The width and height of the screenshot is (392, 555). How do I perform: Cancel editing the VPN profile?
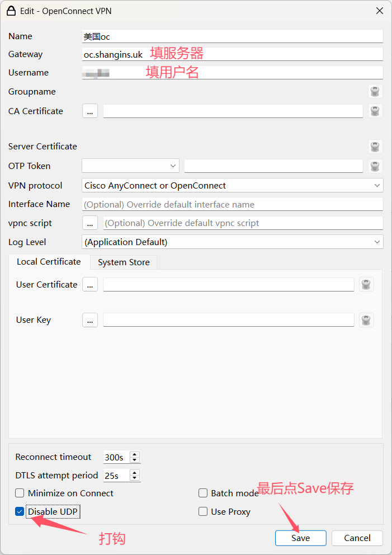pos(357,538)
